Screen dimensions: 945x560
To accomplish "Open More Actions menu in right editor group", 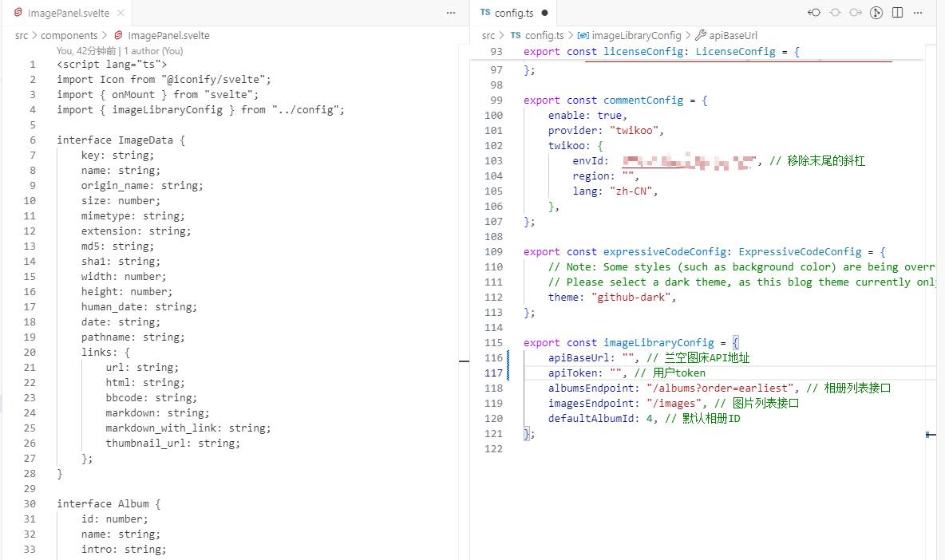I will click(x=919, y=13).
